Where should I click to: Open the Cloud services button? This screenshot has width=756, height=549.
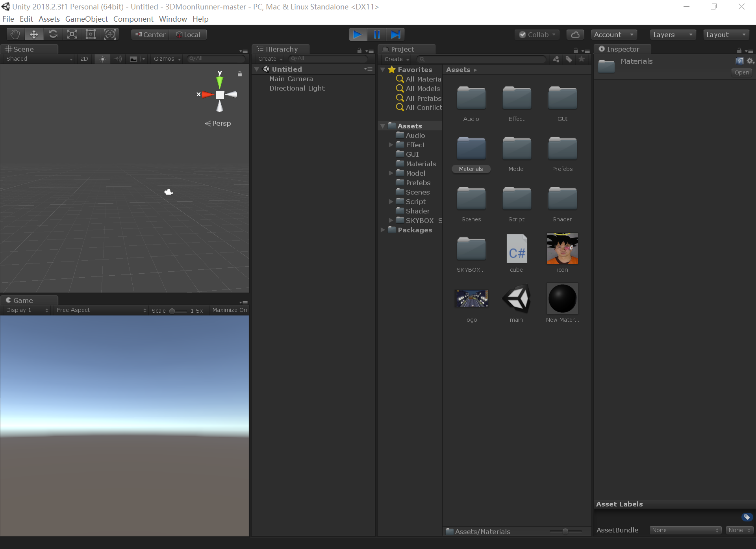[575, 35]
